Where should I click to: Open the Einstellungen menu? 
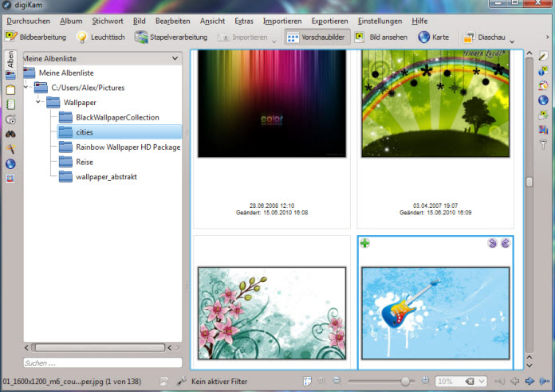click(x=380, y=21)
